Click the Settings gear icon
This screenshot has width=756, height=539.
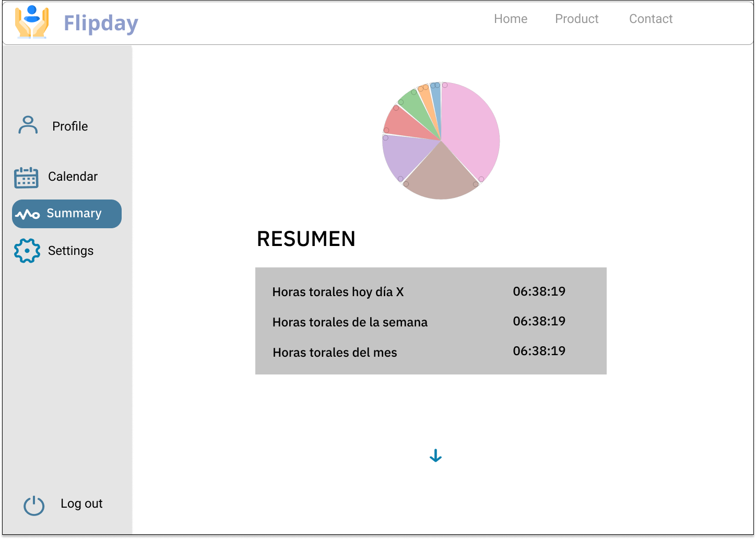point(27,251)
